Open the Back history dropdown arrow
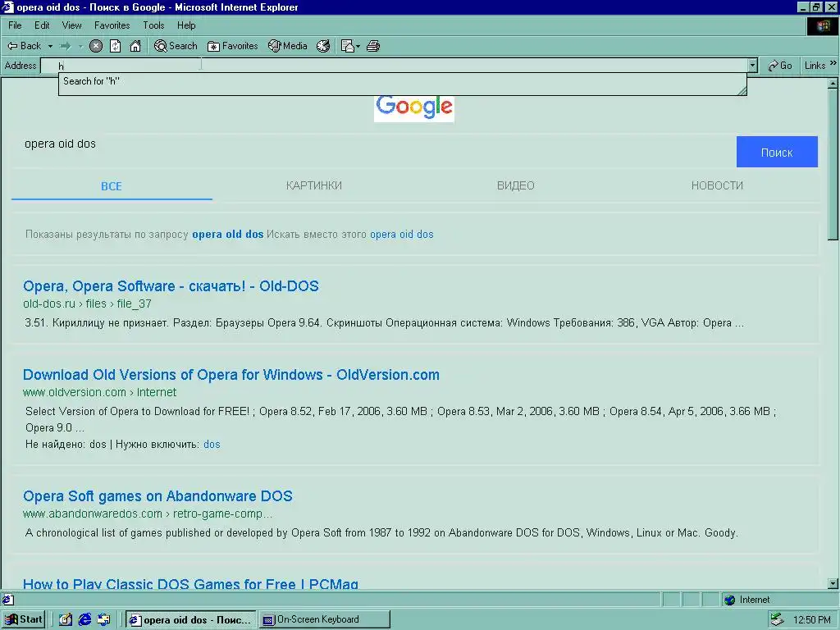This screenshot has width=840, height=630. pyautogui.click(x=50, y=46)
